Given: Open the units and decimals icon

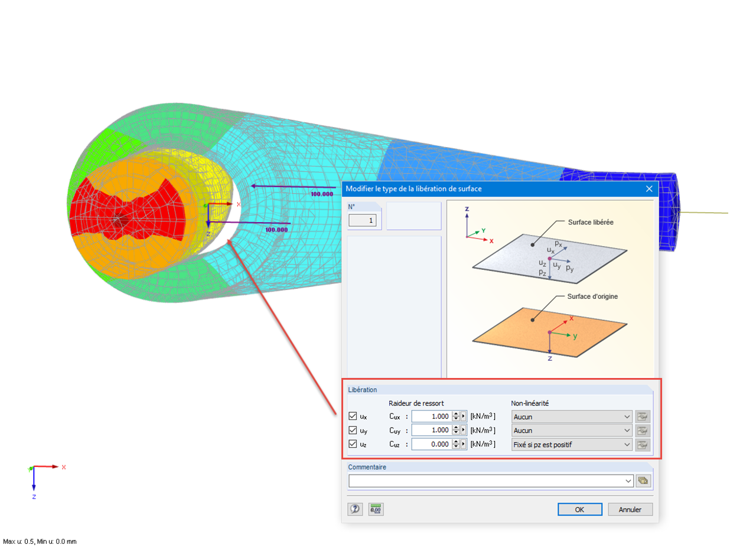Looking at the screenshot, I should click(x=376, y=509).
